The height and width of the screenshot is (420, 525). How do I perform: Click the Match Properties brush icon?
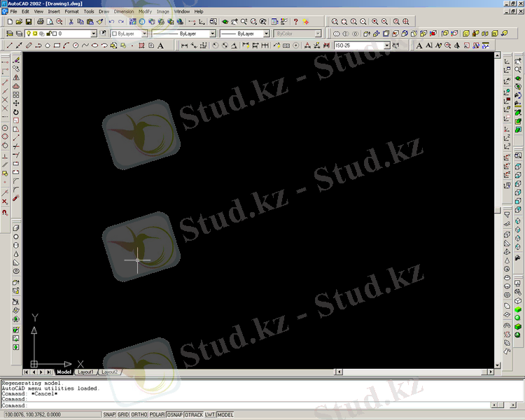pyautogui.click(x=99, y=22)
